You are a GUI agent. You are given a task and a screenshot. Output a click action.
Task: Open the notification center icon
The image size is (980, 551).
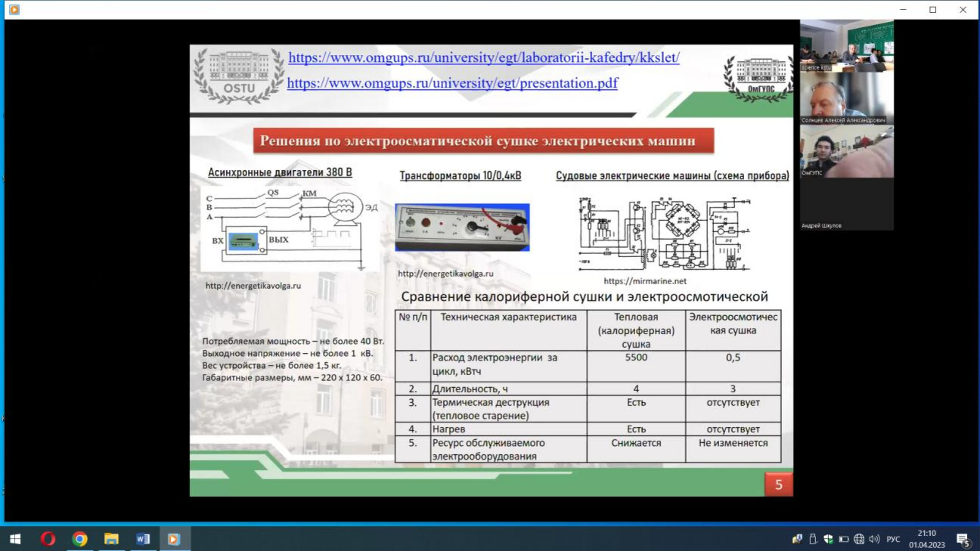pyautogui.click(x=963, y=539)
